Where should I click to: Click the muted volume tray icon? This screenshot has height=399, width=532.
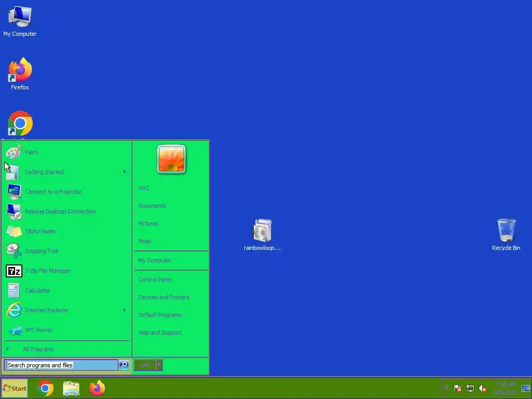(x=483, y=388)
